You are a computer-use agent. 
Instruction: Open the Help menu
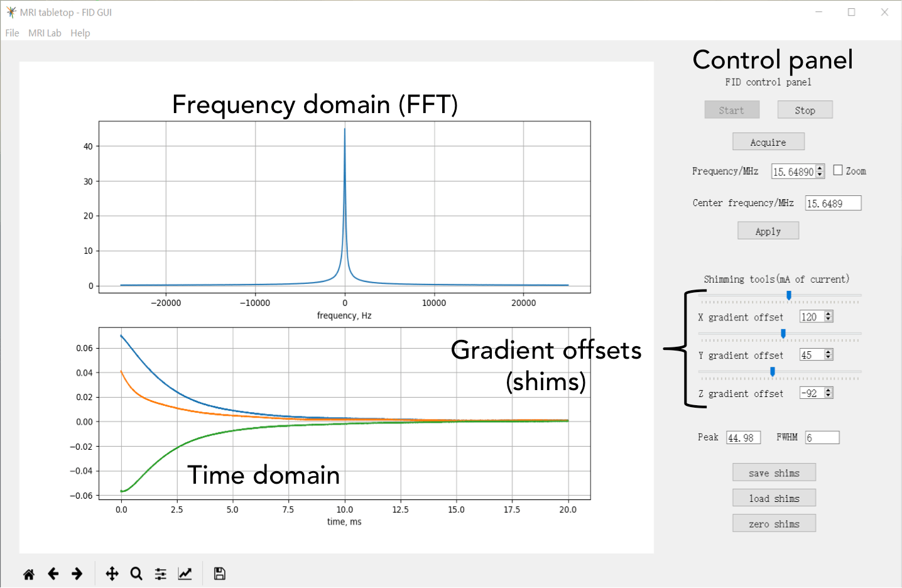point(80,33)
